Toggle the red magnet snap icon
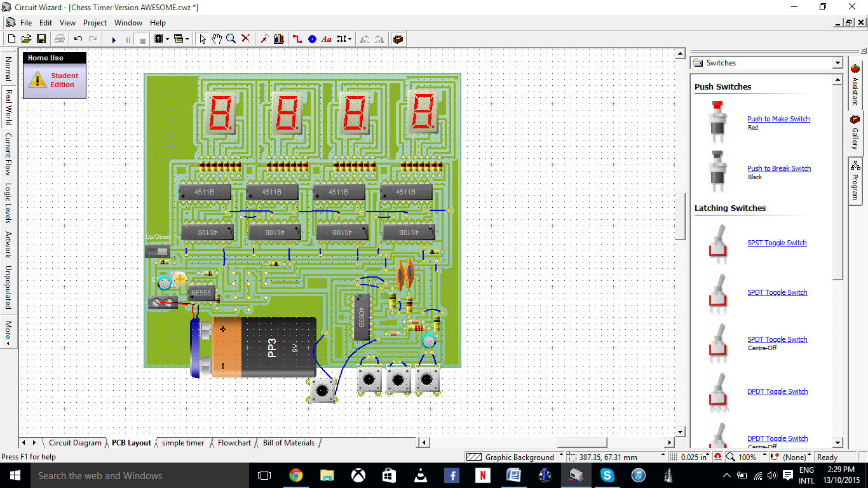Viewport: 868px width, 488px height. 718,457
